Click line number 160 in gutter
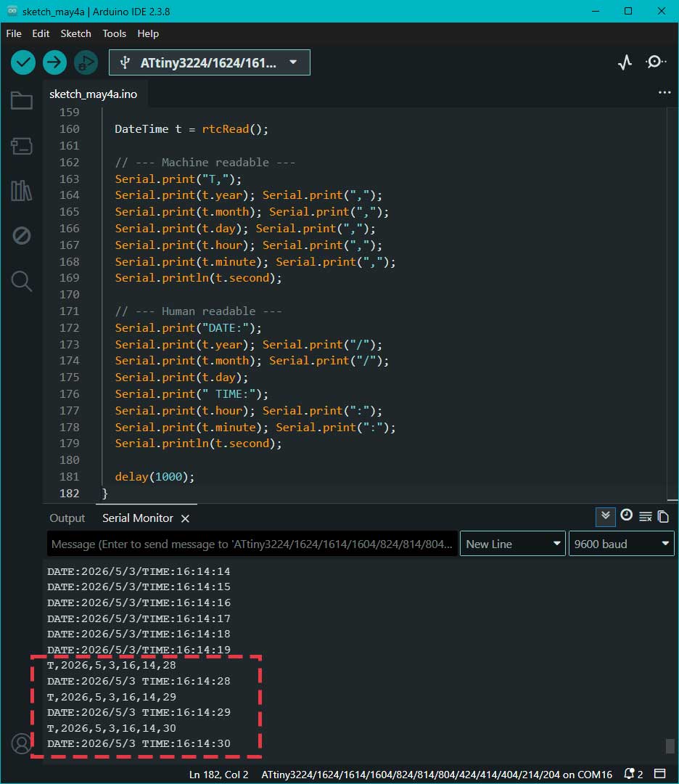Image resolution: width=679 pixels, height=784 pixels. (x=70, y=129)
